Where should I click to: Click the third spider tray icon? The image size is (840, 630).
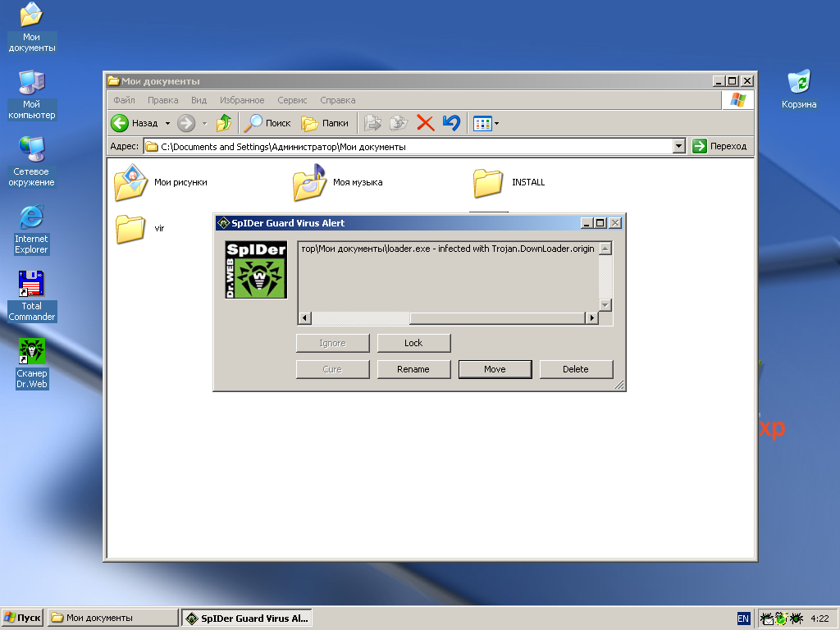point(796,619)
